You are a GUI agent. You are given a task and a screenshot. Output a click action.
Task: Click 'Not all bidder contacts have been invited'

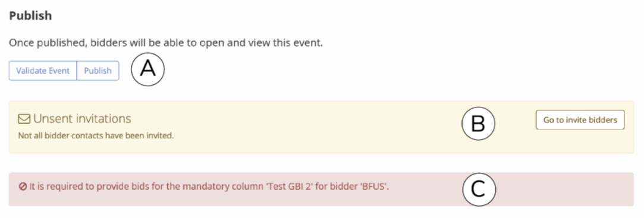[x=96, y=135]
